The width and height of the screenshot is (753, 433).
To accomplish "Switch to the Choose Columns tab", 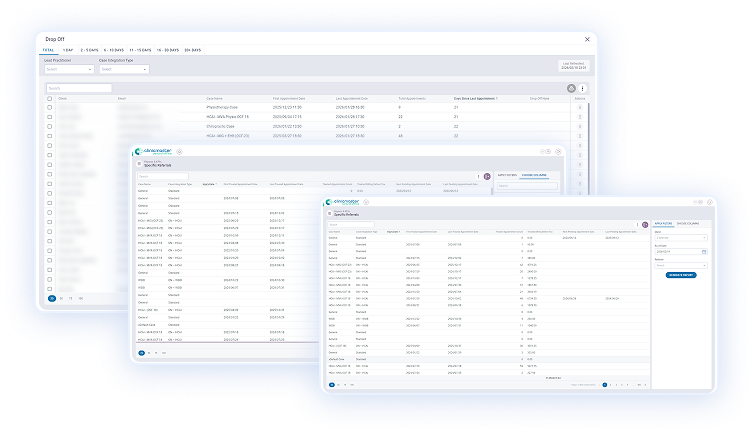I will pyautogui.click(x=689, y=223).
